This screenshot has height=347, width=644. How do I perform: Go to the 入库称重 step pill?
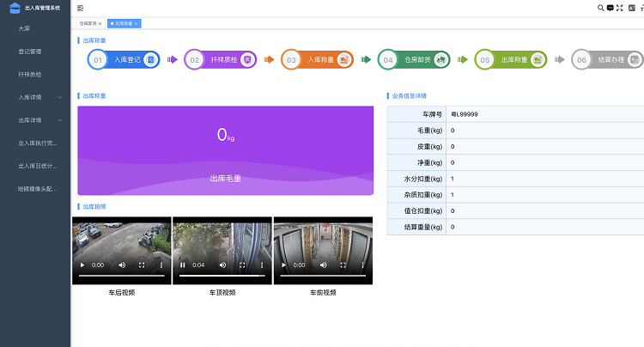click(x=317, y=60)
